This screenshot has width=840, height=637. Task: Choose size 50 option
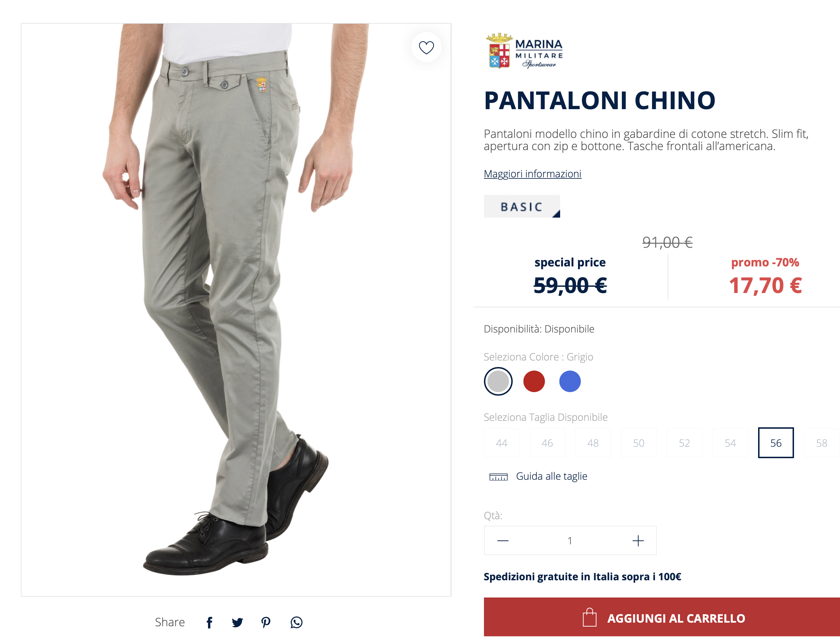[x=638, y=443]
